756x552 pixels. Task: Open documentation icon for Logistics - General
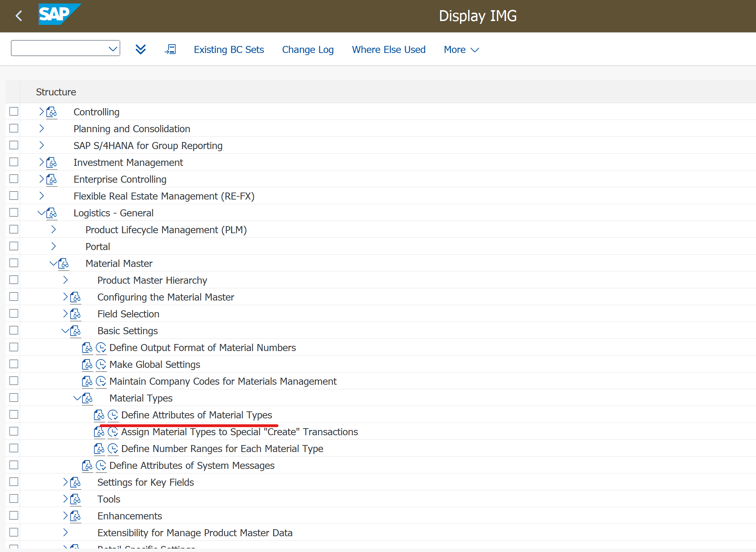52,213
